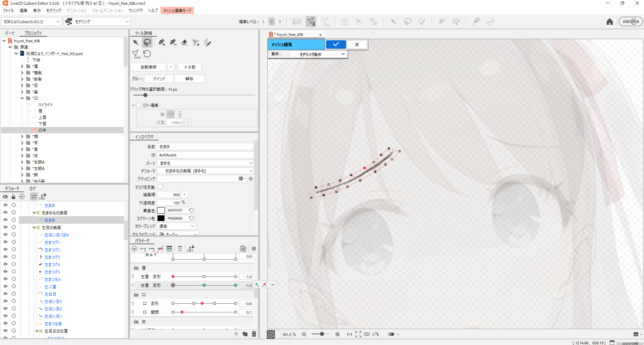Click the selection range slider handle
The image size is (644, 345).
tap(145, 95)
